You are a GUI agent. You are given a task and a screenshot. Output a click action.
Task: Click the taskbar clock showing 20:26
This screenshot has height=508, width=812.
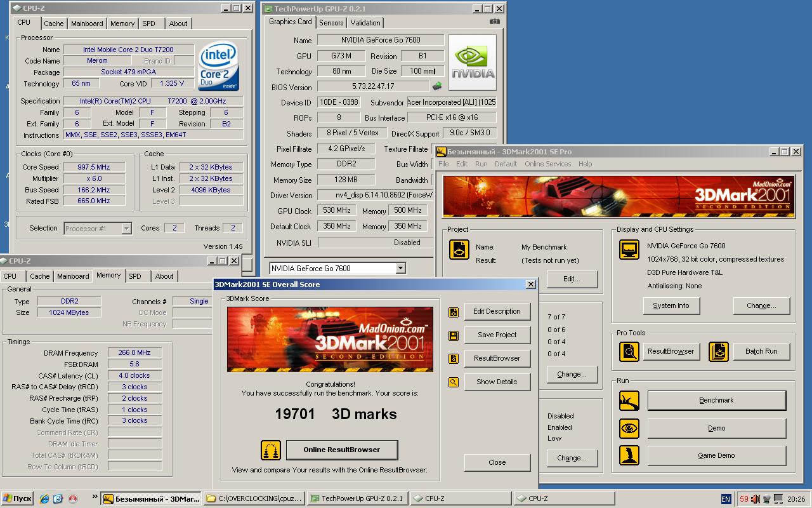(796, 499)
